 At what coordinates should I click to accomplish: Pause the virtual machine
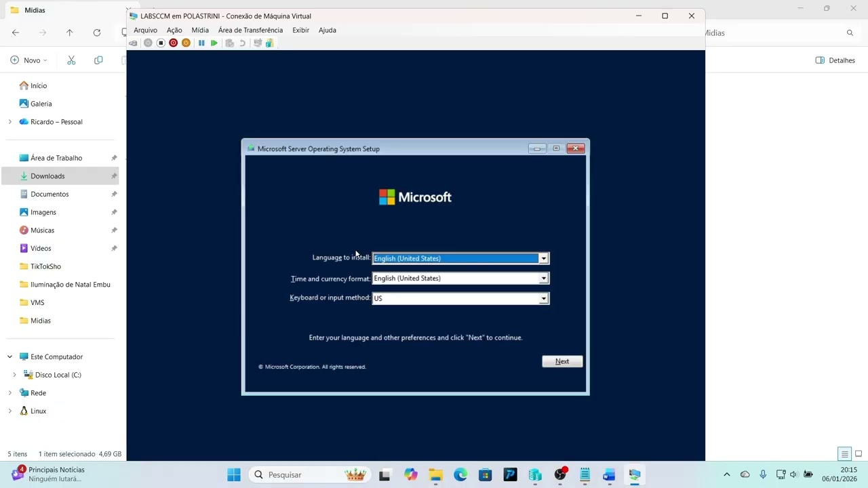click(201, 43)
